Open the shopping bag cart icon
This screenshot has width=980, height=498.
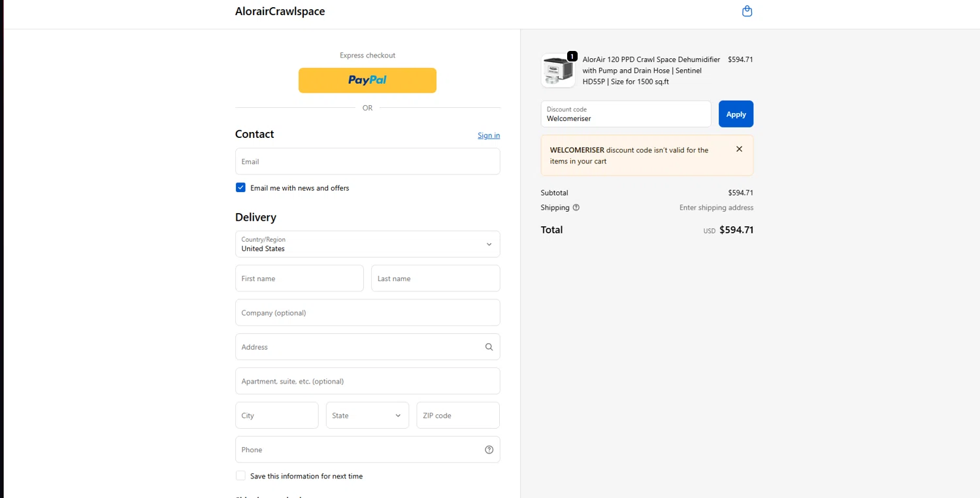coord(747,11)
